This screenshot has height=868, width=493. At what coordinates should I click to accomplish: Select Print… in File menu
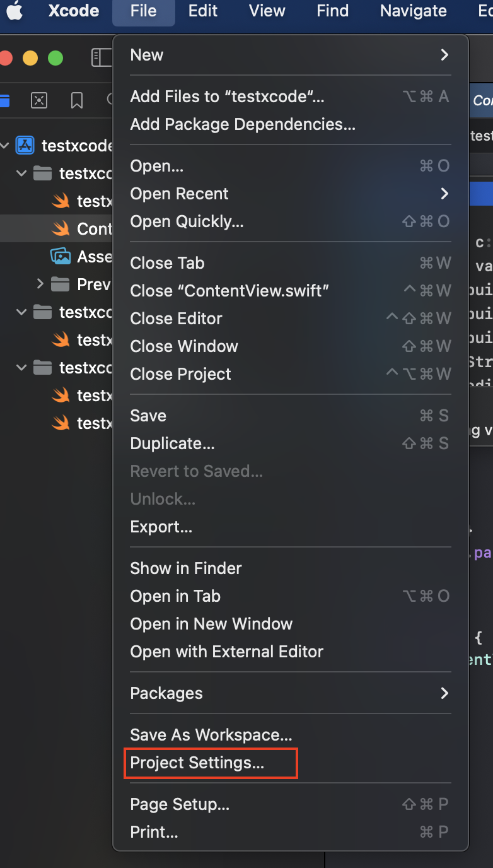click(291, 832)
